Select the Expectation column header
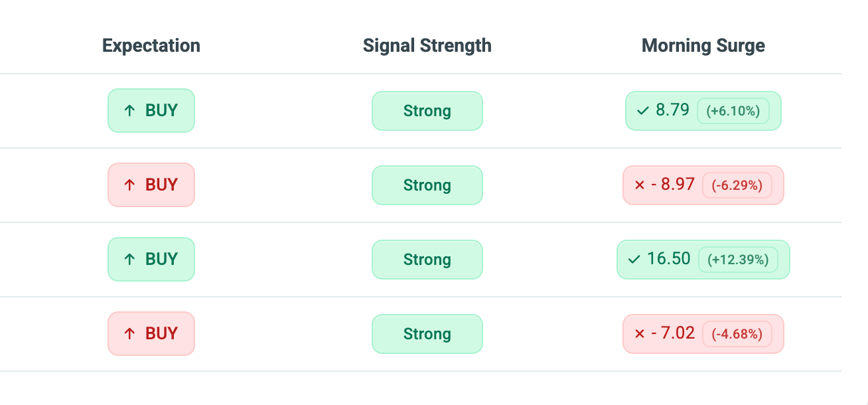This screenshot has height=405, width=868. coord(151,46)
